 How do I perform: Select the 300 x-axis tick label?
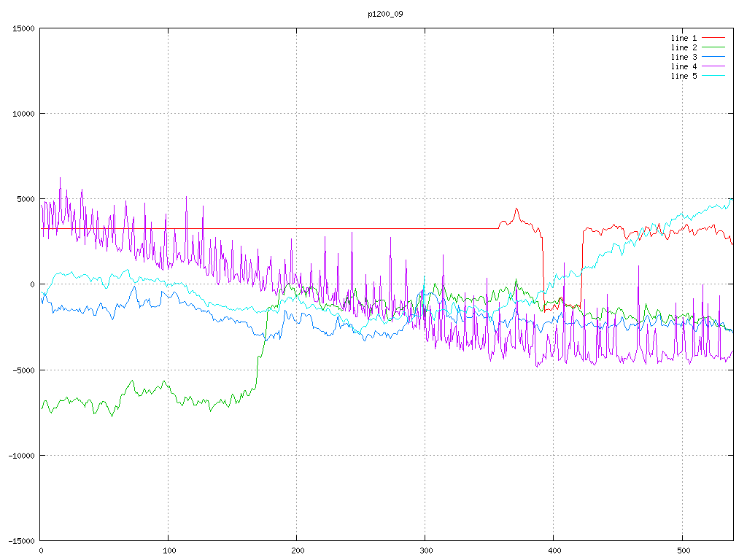coord(425,551)
